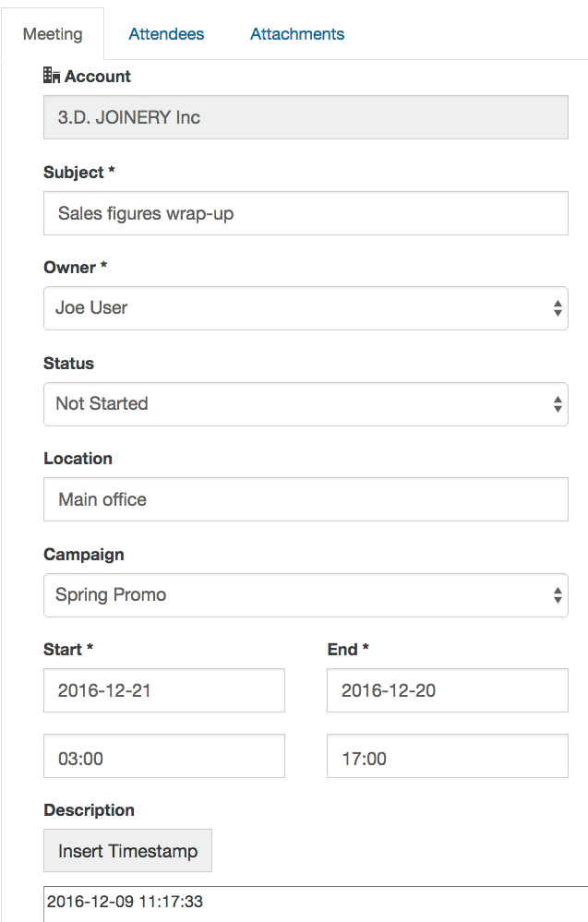The image size is (588, 922).
Task: Click the Start date field 2016-12-21
Action: (164, 691)
